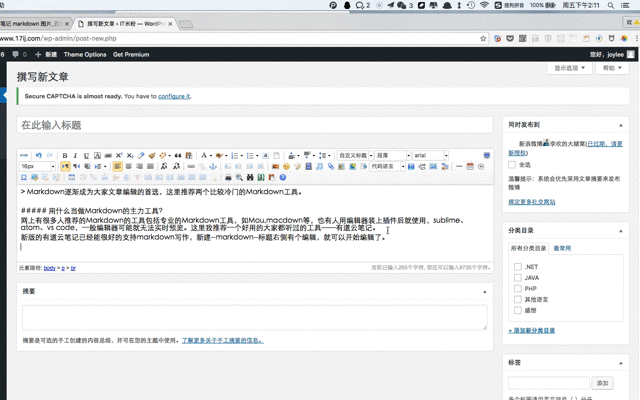Insert the current date
This screenshot has width=640, height=400.
(470, 167)
